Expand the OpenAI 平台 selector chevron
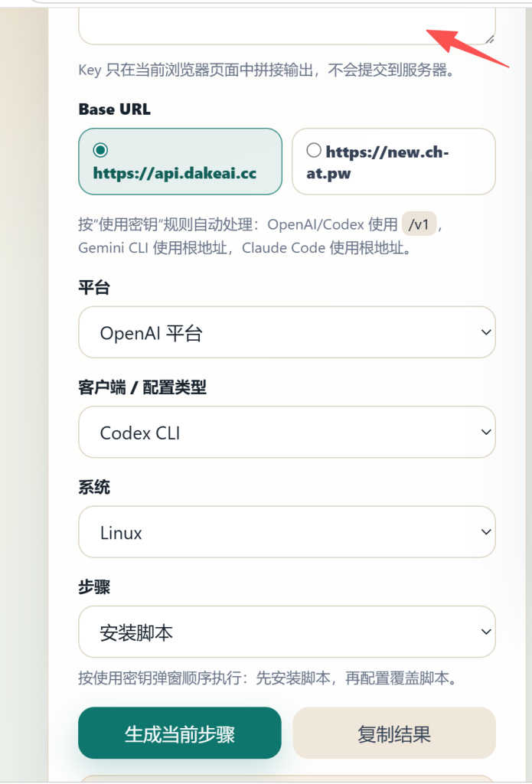The width and height of the screenshot is (532, 784). (x=485, y=332)
